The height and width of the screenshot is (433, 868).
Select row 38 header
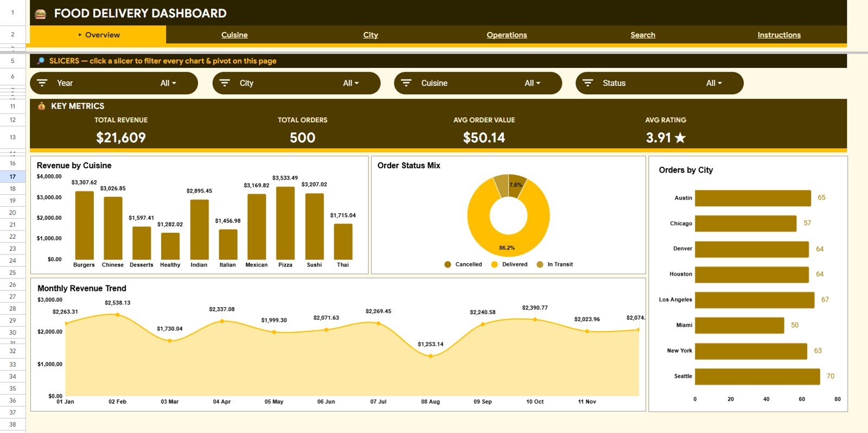[12, 424]
